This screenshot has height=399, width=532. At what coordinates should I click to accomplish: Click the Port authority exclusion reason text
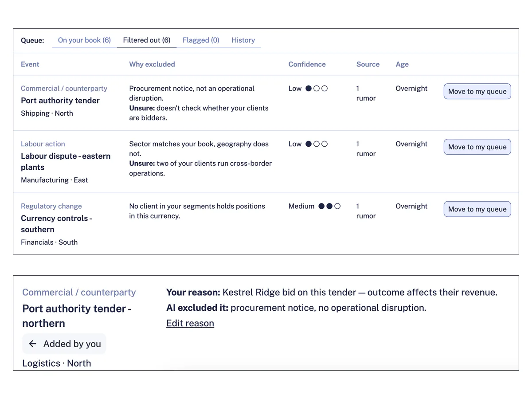tap(199, 103)
